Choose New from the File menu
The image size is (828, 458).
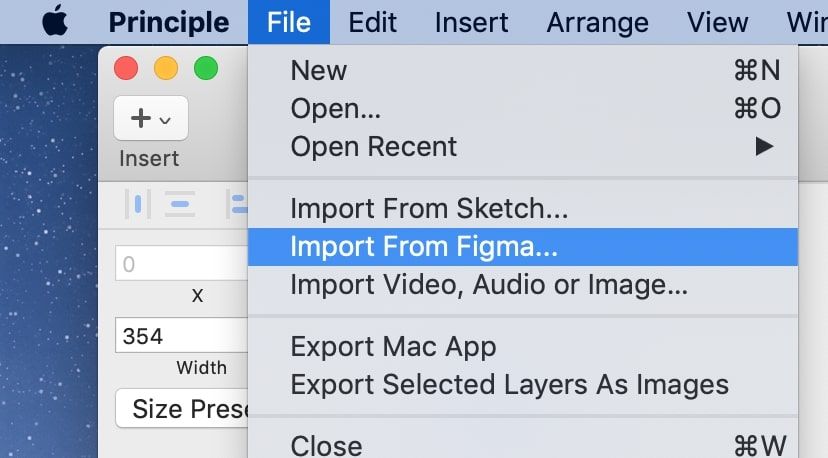click(x=522, y=70)
